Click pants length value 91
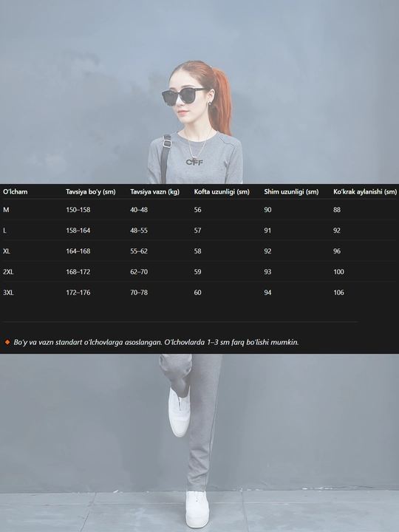 coord(267,231)
